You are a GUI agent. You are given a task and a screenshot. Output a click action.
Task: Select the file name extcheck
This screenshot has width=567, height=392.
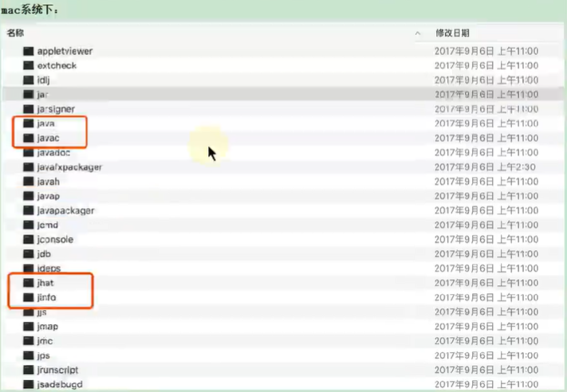click(x=57, y=65)
